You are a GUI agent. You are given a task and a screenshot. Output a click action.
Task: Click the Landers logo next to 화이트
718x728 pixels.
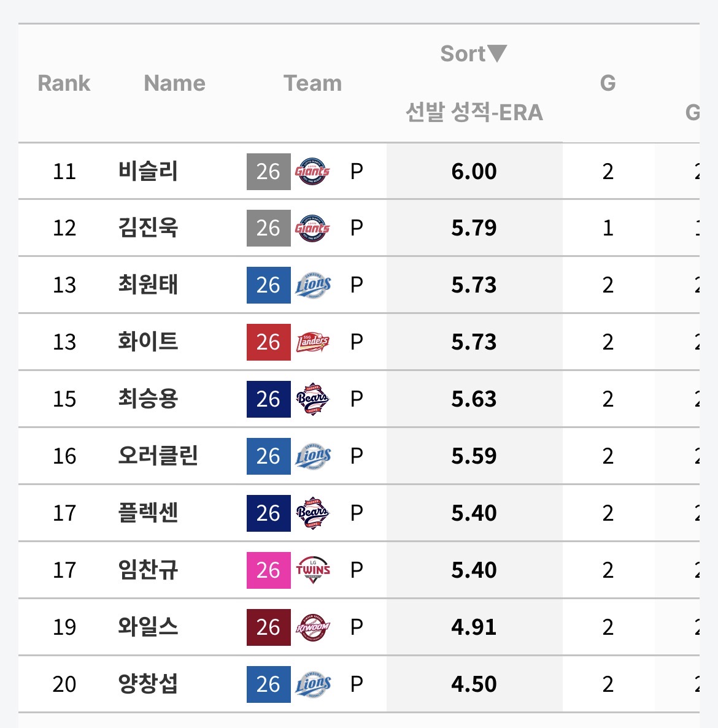[x=312, y=342]
